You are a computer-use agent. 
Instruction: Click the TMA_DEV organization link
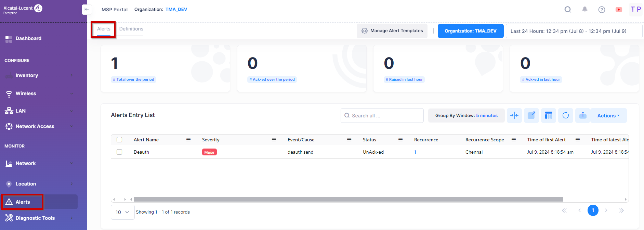(x=176, y=10)
